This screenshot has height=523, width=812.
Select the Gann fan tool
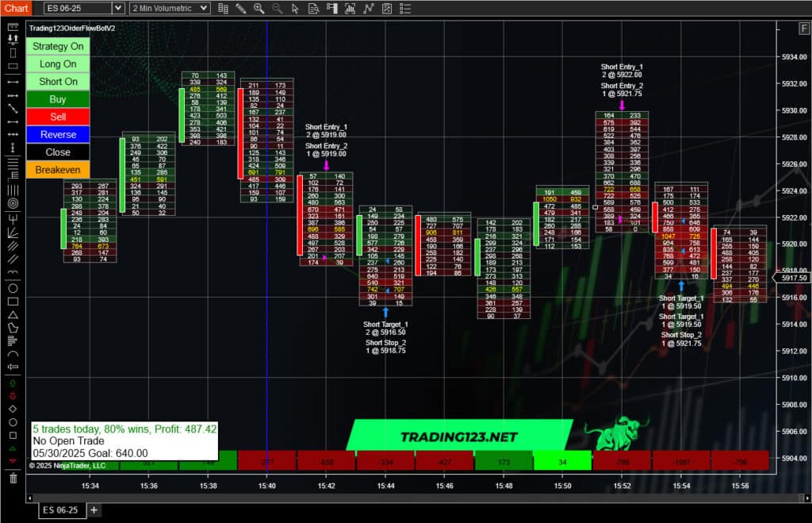click(13, 233)
